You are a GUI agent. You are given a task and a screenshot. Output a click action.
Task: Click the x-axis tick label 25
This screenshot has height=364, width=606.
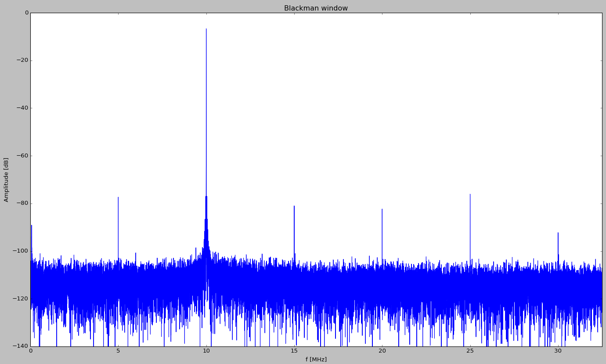pyautogui.click(x=470, y=351)
